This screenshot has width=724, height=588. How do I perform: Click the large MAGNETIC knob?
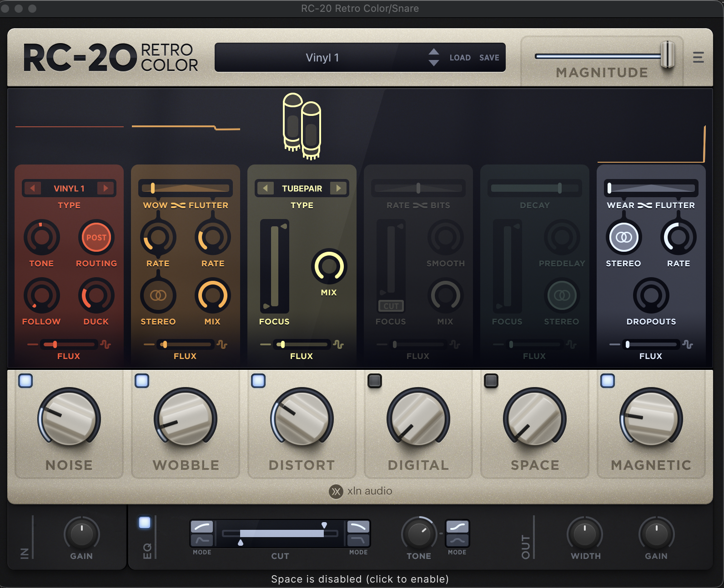tap(651, 419)
